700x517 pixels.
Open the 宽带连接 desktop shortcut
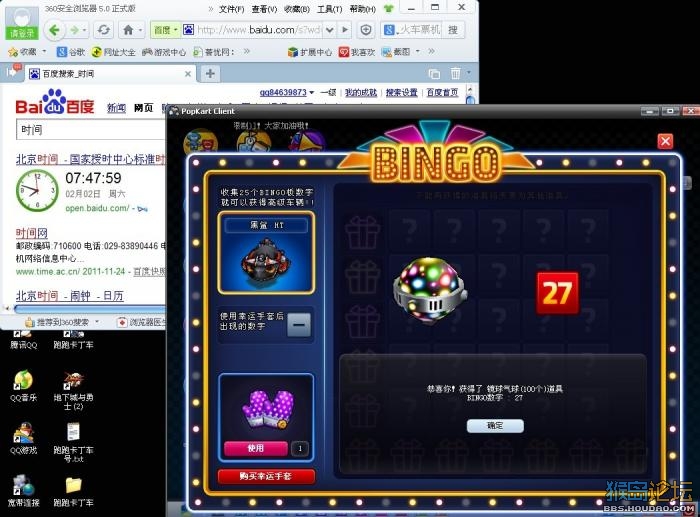[x=24, y=491]
